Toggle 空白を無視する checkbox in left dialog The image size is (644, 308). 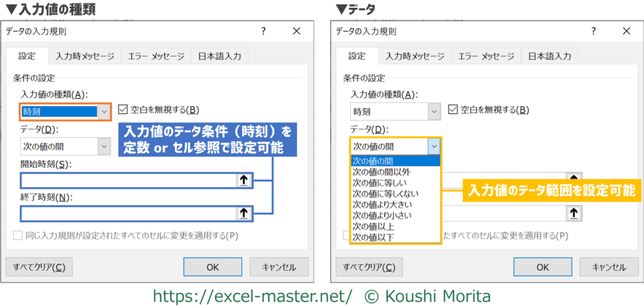[124, 110]
